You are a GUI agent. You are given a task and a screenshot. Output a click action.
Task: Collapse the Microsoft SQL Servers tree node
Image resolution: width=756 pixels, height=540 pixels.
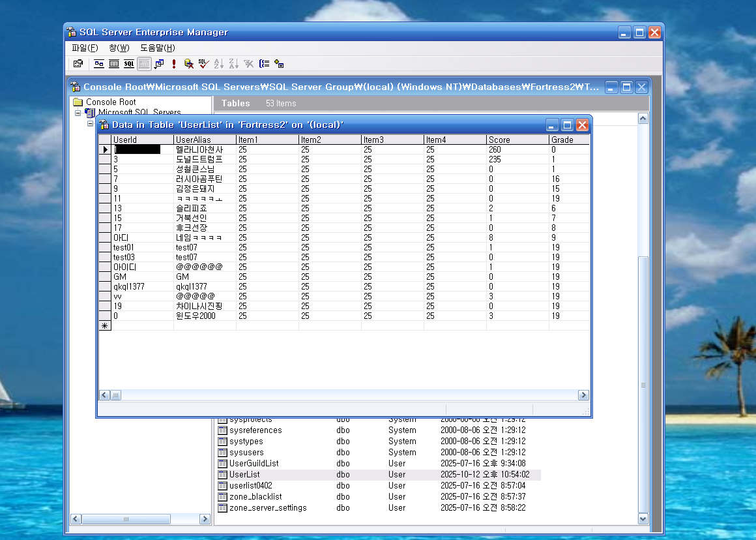click(78, 113)
